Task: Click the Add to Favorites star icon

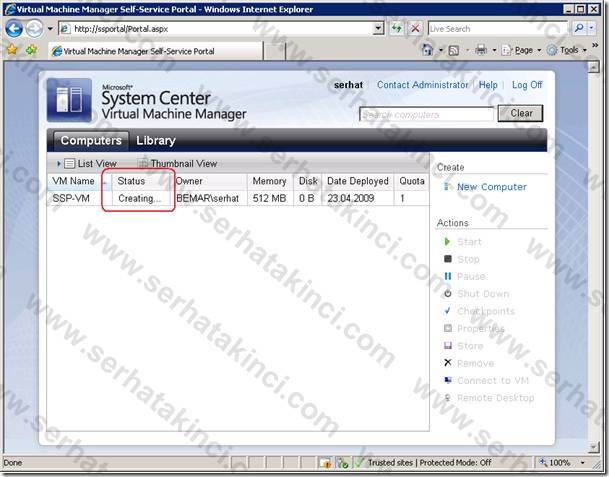Action: (x=31, y=50)
